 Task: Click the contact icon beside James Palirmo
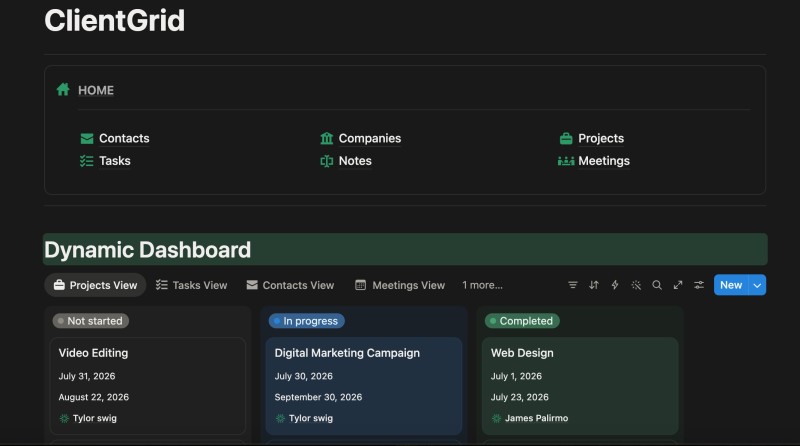(x=496, y=418)
